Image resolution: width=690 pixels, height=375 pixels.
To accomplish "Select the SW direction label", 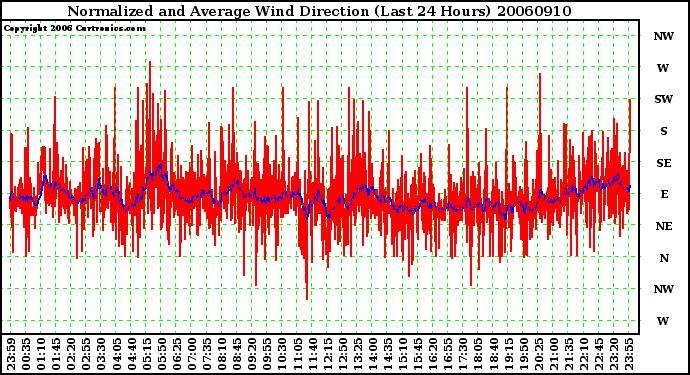I will (x=664, y=99).
